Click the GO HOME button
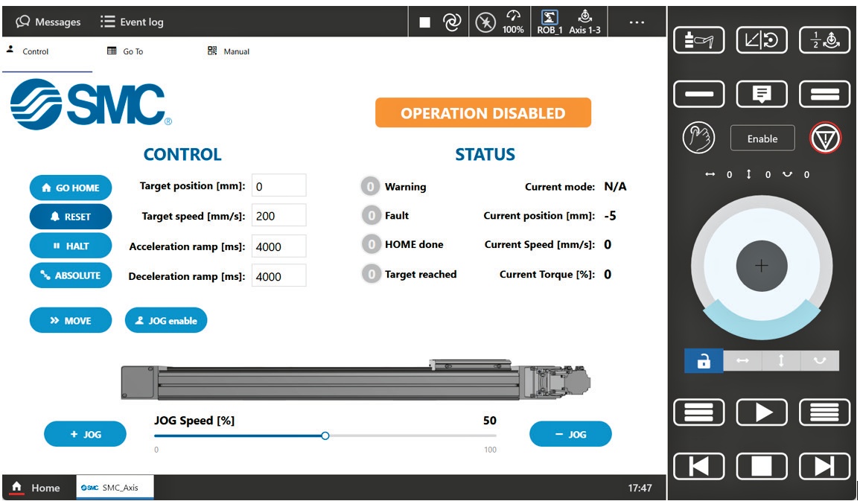The image size is (860, 504). 71,188
